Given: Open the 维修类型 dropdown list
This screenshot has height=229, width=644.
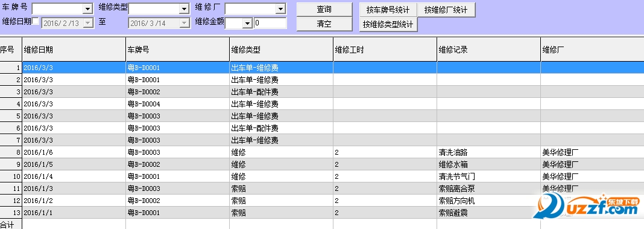Looking at the screenshot, I should tap(183, 8).
